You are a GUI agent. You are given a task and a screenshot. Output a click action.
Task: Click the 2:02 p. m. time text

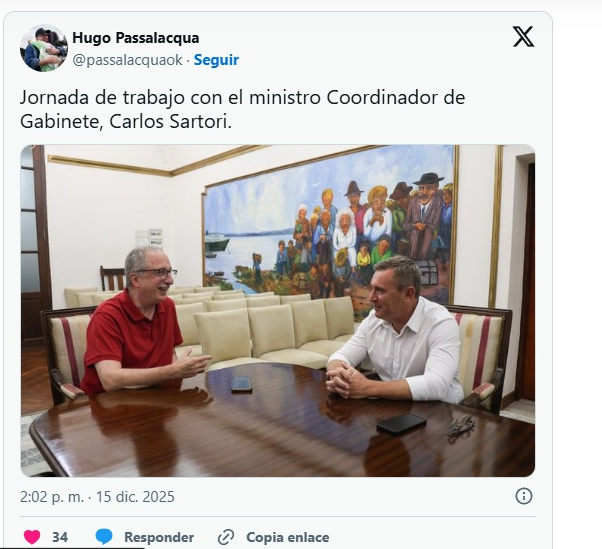52,496
